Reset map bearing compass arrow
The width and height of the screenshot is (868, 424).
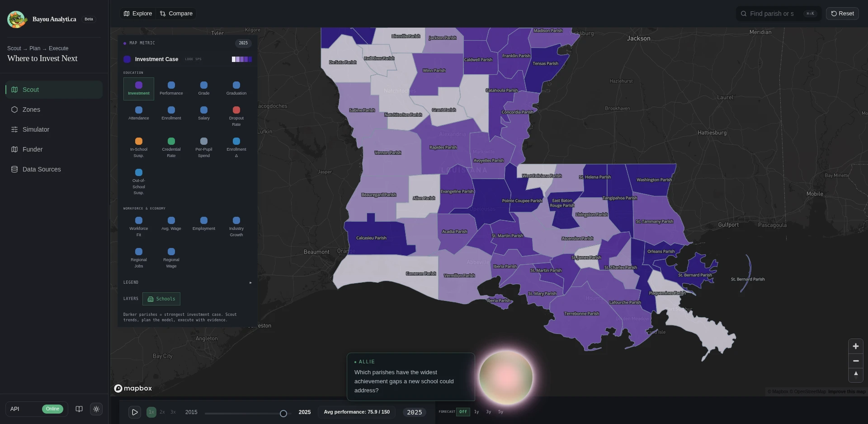[x=855, y=375]
